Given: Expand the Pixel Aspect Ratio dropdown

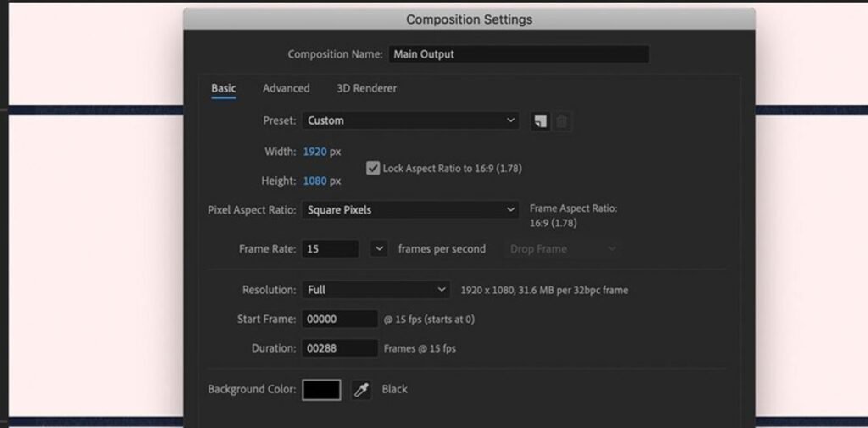Looking at the screenshot, I should pyautogui.click(x=410, y=209).
